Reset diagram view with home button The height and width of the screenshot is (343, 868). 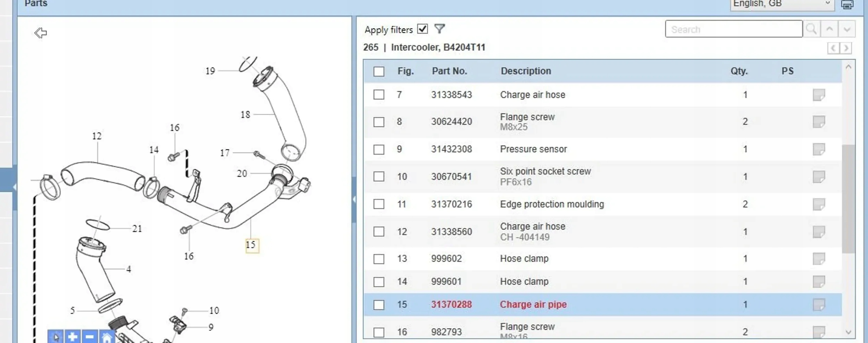click(107, 336)
